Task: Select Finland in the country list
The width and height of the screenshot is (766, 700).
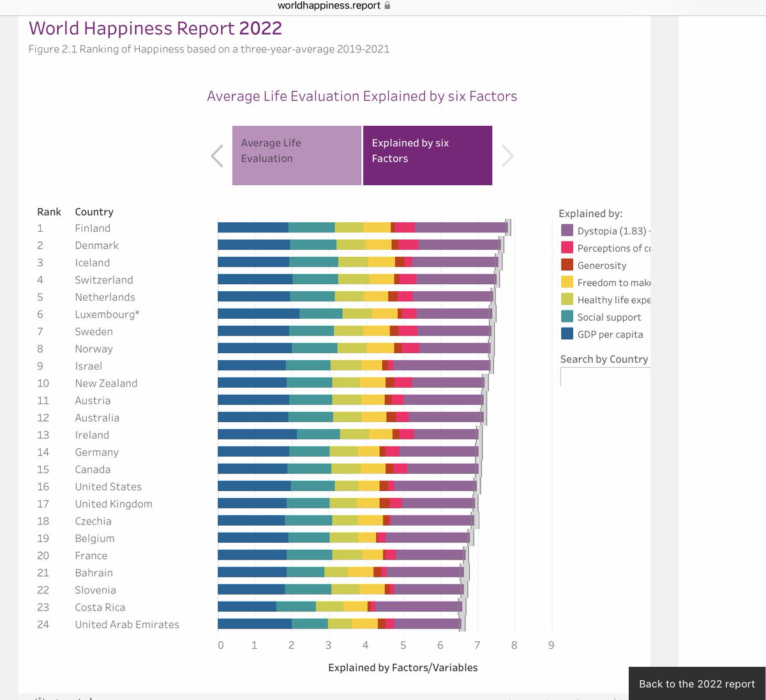Action: [x=93, y=228]
